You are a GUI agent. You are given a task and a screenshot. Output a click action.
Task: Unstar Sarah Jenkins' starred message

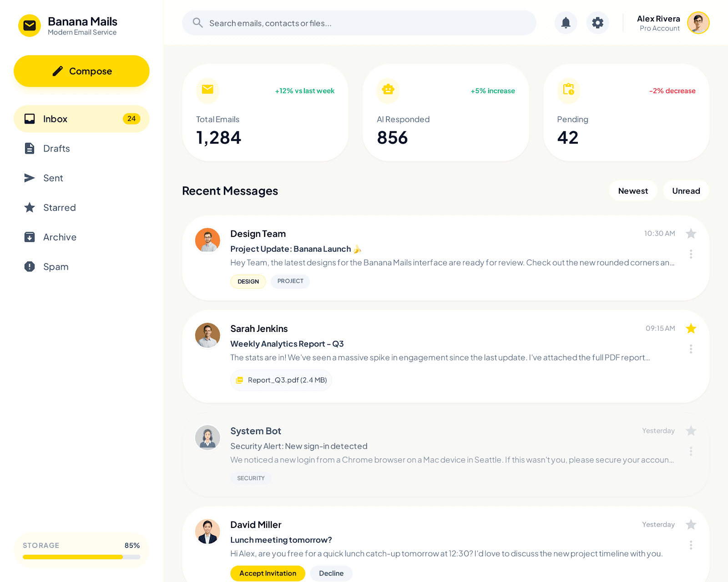pos(691,328)
